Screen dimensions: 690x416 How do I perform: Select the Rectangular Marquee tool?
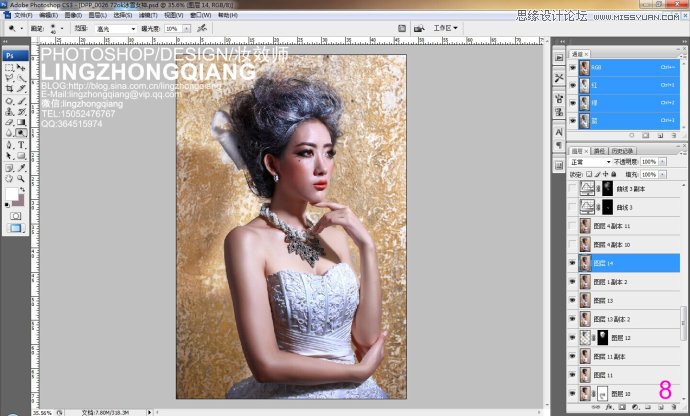coord(9,68)
